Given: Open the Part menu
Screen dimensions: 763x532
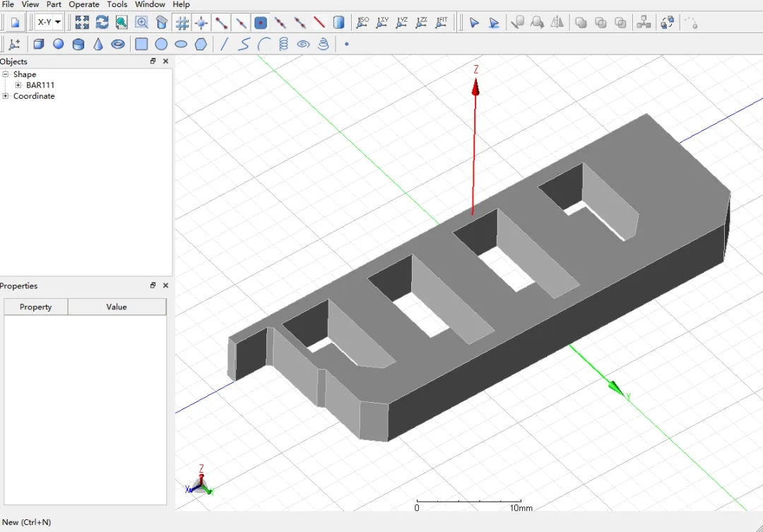Looking at the screenshot, I should tap(54, 4).
